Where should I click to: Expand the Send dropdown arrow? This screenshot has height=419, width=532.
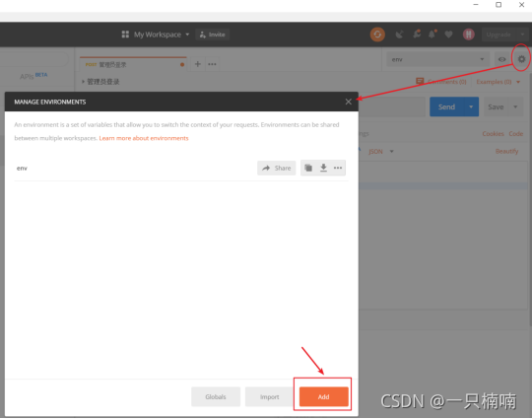pyautogui.click(x=471, y=106)
